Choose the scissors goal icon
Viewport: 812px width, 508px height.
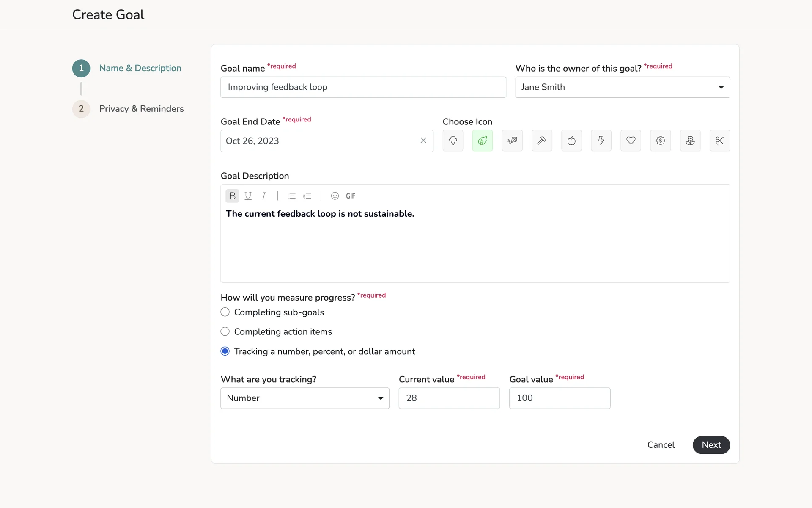click(x=719, y=141)
